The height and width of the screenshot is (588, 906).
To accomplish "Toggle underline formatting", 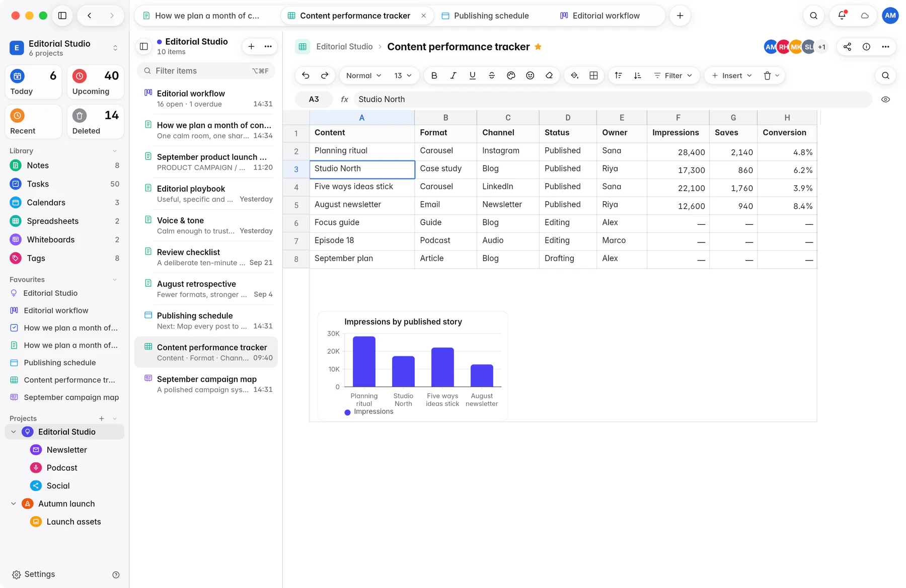I will [473, 75].
